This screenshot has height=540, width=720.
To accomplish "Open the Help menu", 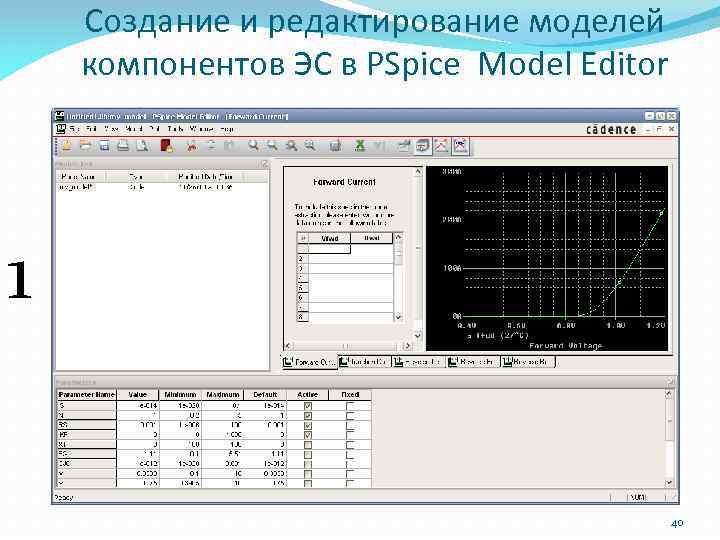I will tap(226, 129).
